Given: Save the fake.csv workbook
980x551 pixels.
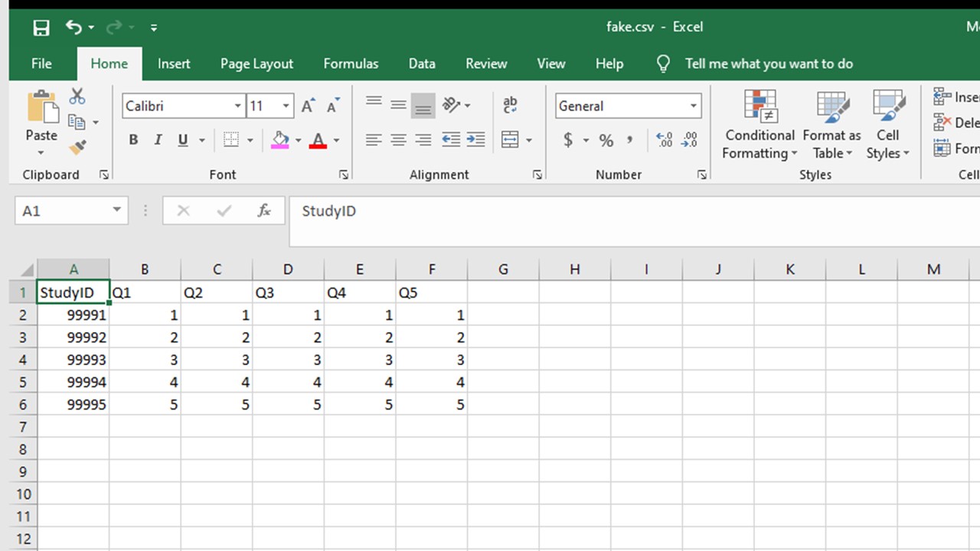Looking at the screenshot, I should [x=41, y=27].
